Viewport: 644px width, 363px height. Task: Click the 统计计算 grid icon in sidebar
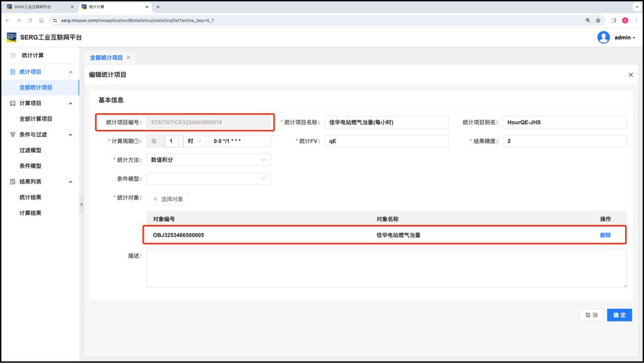pyautogui.click(x=13, y=55)
